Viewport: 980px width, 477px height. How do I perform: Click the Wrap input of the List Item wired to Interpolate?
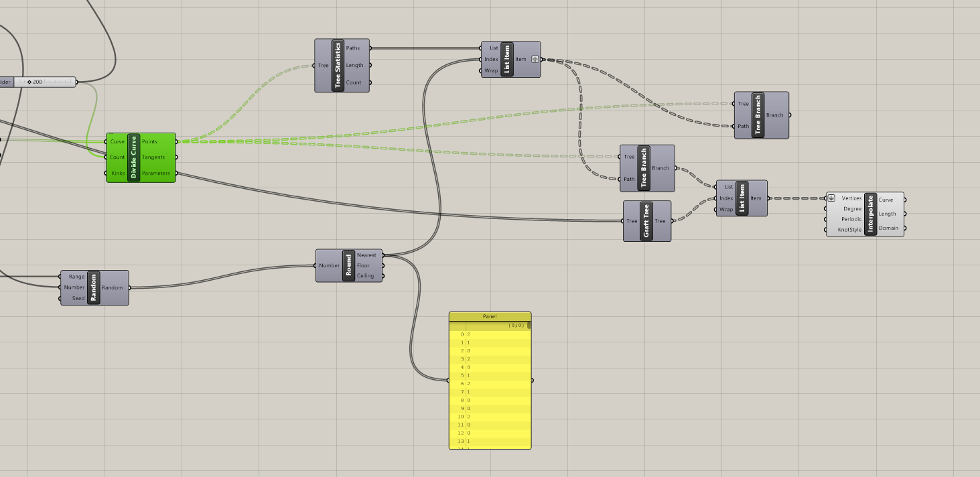point(726,210)
